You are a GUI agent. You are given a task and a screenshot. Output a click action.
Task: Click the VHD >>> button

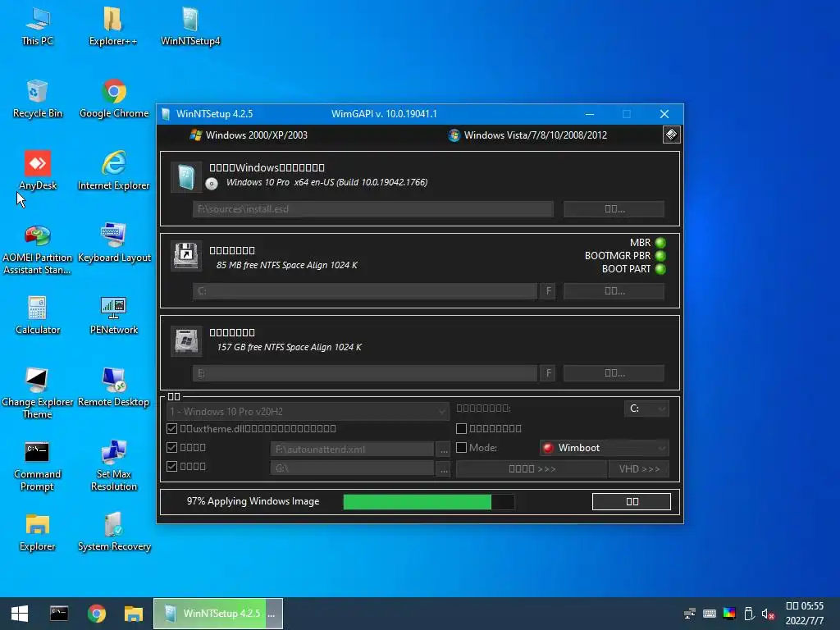[x=639, y=468]
